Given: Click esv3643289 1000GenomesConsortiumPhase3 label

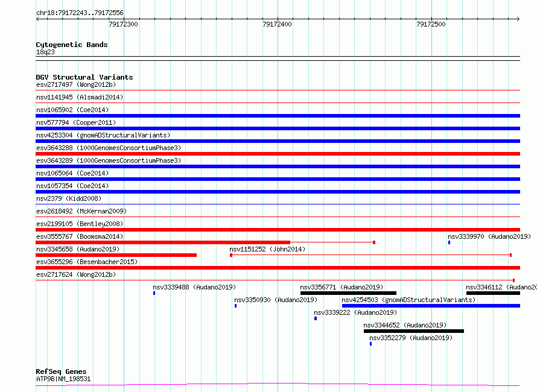Looking at the screenshot, I should click(x=109, y=160).
